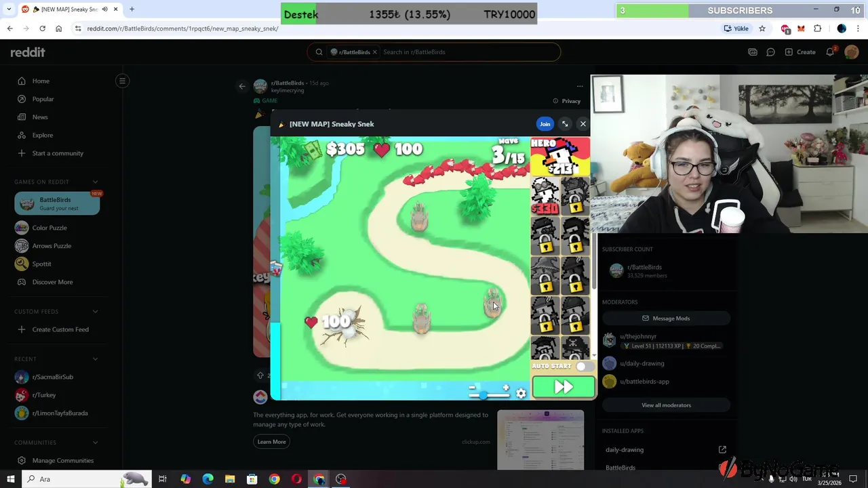The image size is (868, 488).
Task: Open File Explorer from the taskbar
Action: (x=230, y=479)
